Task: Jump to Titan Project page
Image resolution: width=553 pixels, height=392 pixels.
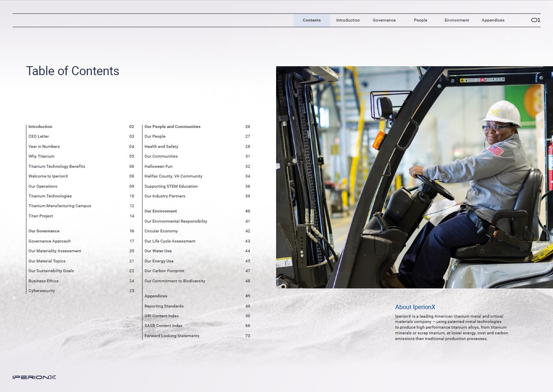Action: click(41, 216)
